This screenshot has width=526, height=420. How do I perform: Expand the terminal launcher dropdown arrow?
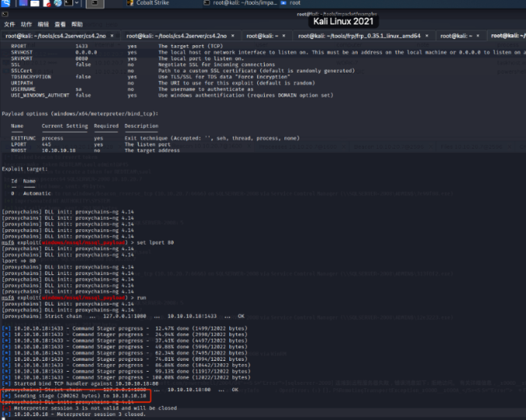click(77, 3)
